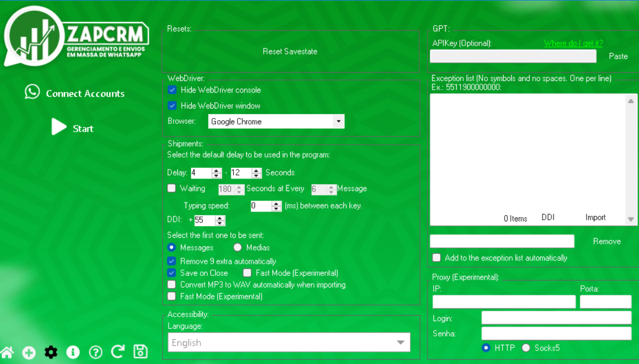Image resolution: width=639 pixels, height=364 pixels.
Task: Click the refresh arrow icon
Action: [x=118, y=352]
